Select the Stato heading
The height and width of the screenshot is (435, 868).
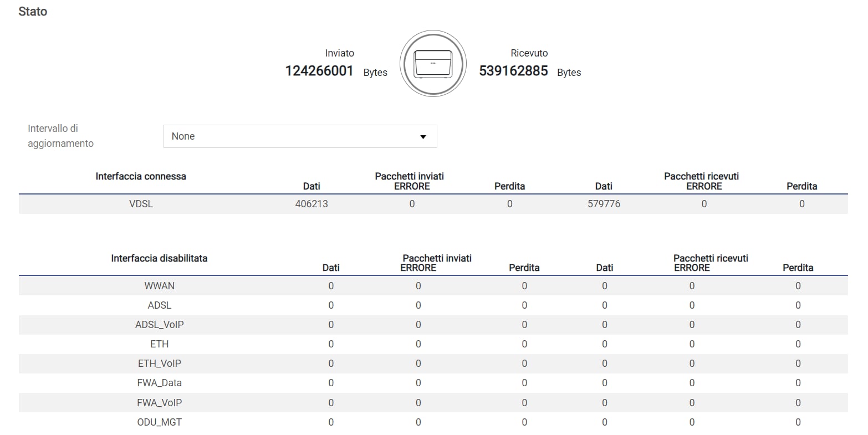click(33, 12)
